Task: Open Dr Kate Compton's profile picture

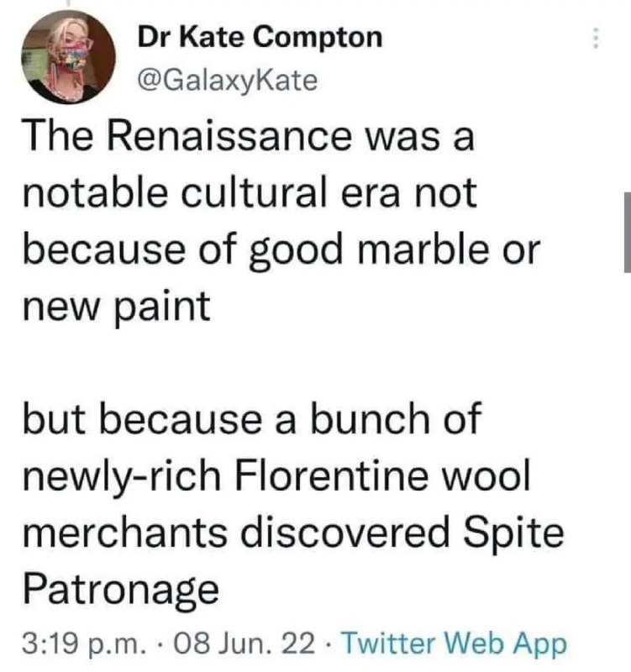Action: click(x=69, y=57)
